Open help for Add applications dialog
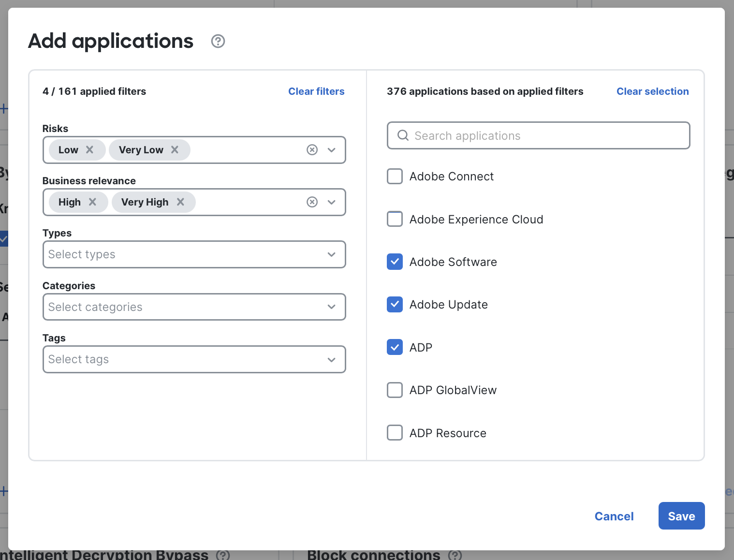Screen dimensions: 734x560 218,42
